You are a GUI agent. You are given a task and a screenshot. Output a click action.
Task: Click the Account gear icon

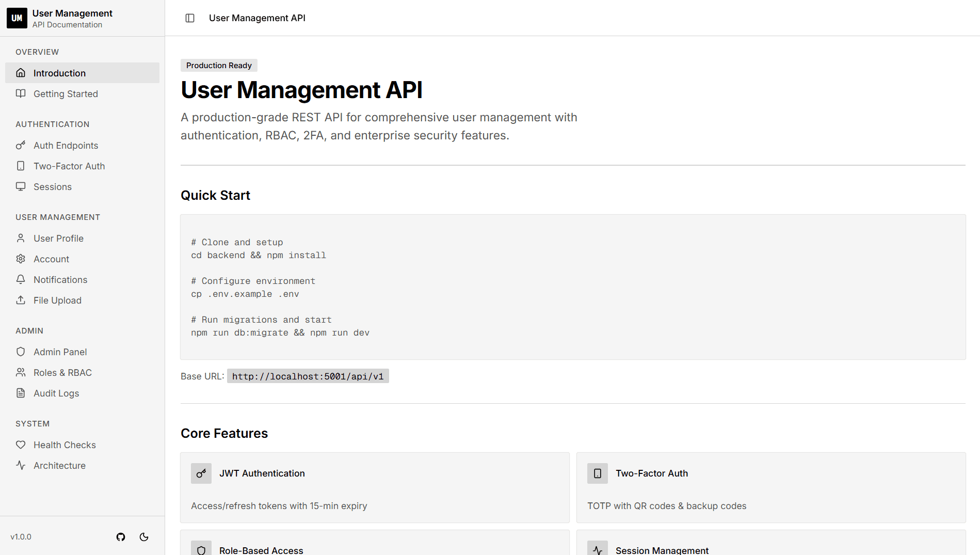pyautogui.click(x=21, y=259)
